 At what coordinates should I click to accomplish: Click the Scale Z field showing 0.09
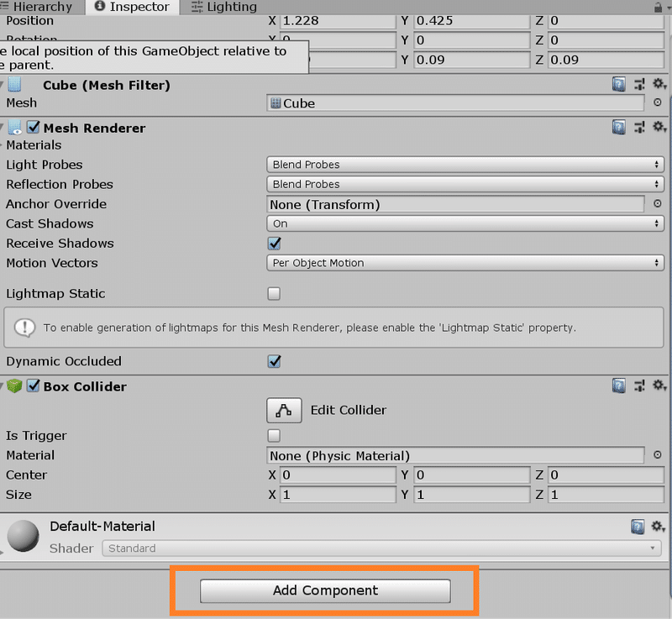point(606,60)
